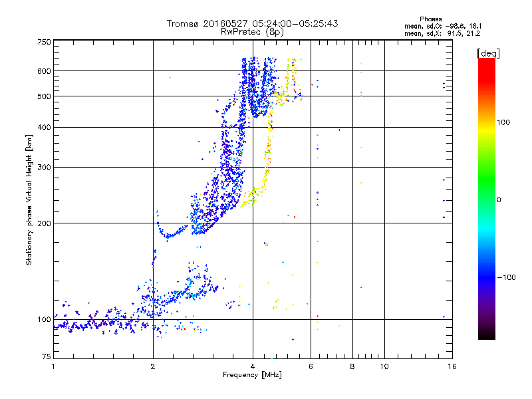The height and width of the screenshot is (399, 532).
Task: Click the x-axis label '2'
Action: (153, 366)
